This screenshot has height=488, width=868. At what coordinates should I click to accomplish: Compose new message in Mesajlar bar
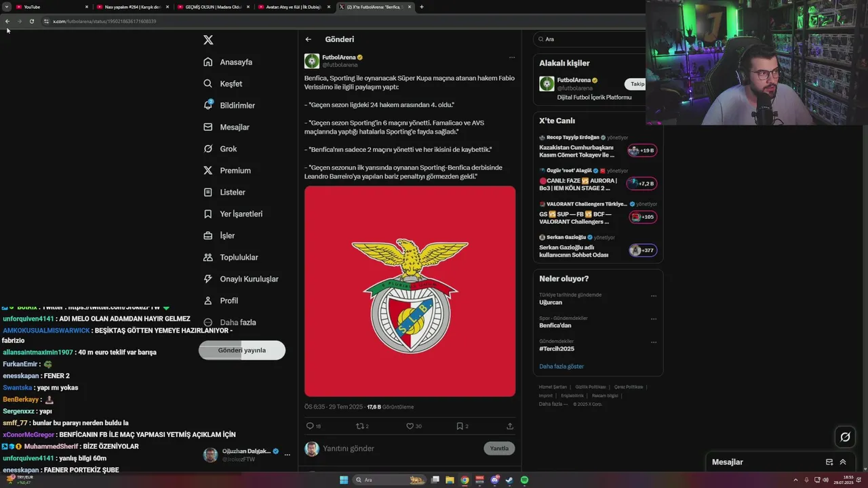829,462
